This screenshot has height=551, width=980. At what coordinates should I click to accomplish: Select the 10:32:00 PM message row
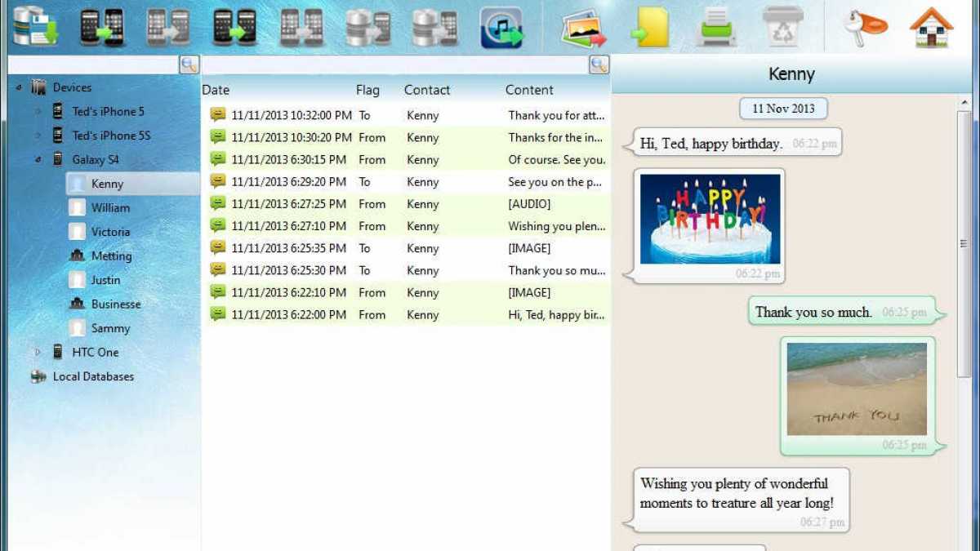point(404,116)
